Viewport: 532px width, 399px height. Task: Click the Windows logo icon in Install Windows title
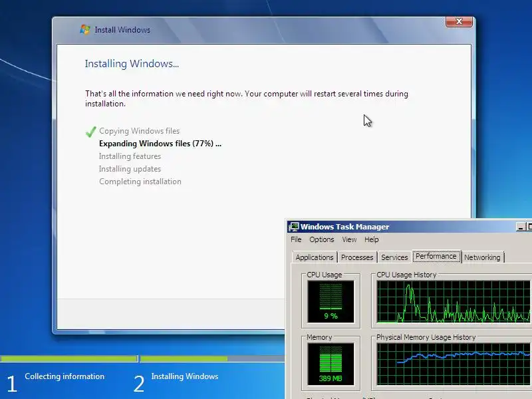[x=85, y=29]
